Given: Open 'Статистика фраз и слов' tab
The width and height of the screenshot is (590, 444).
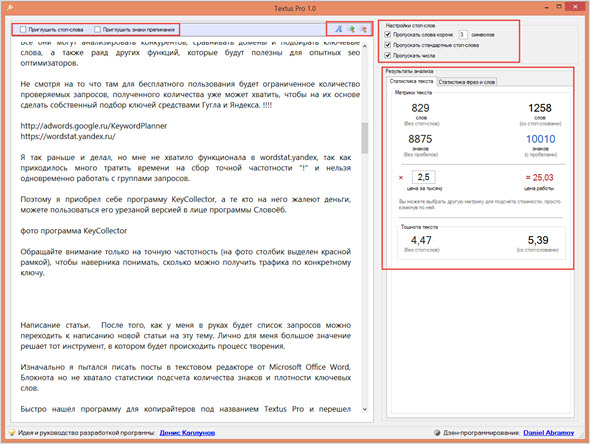Looking at the screenshot, I should point(467,82).
